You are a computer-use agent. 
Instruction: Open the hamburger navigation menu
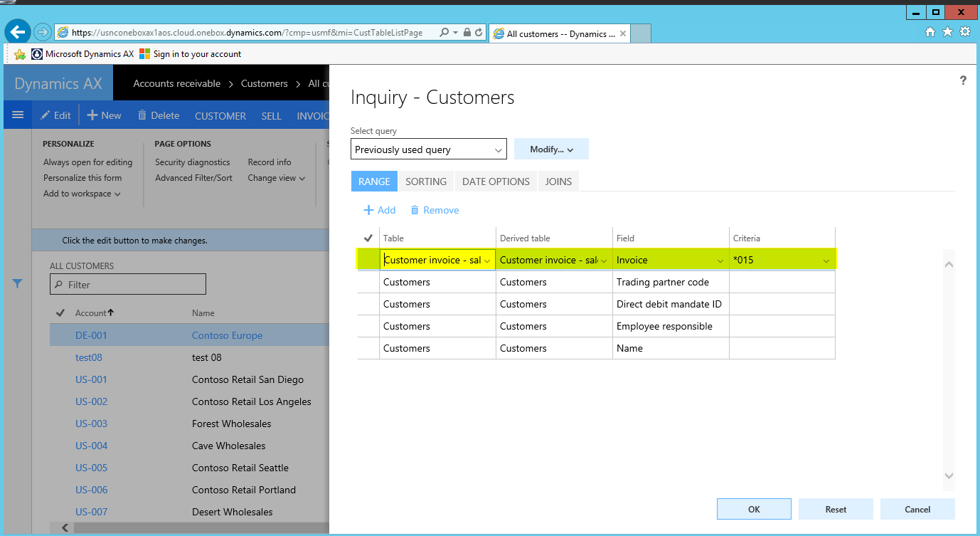(x=18, y=115)
